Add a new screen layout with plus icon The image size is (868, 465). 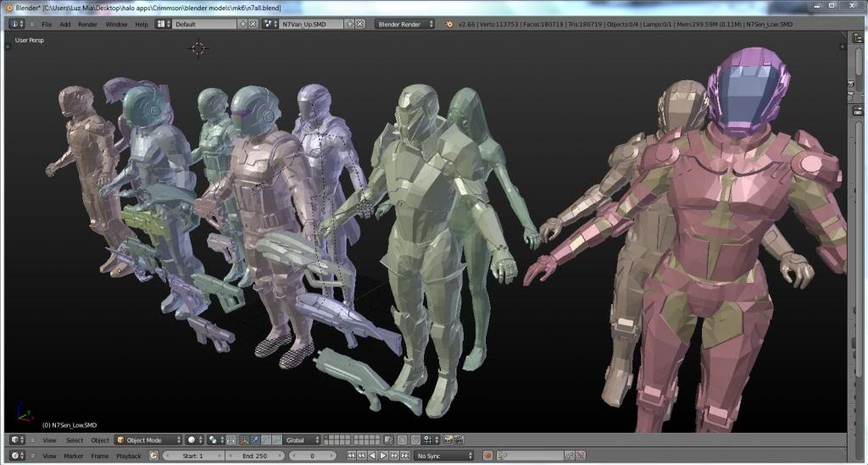pos(243,24)
